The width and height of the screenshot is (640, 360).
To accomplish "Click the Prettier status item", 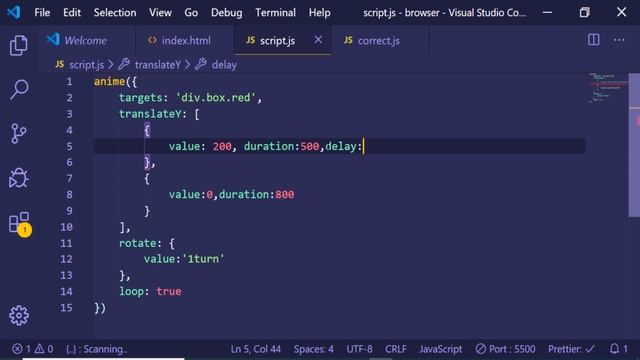I will [x=571, y=349].
